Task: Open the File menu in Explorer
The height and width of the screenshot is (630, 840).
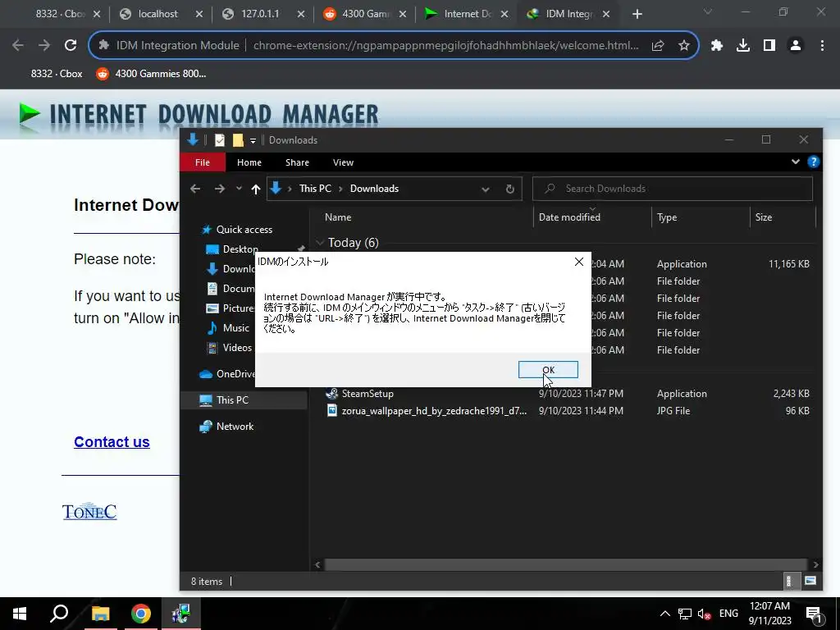Action: tap(203, 162)
